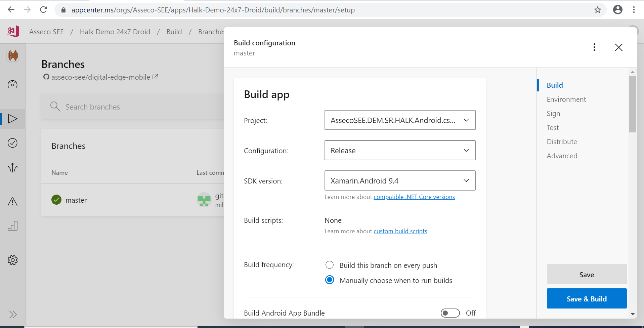Open the Project dropdown
Viewport: 644px width, 328px height.
[x=400, y=120]
